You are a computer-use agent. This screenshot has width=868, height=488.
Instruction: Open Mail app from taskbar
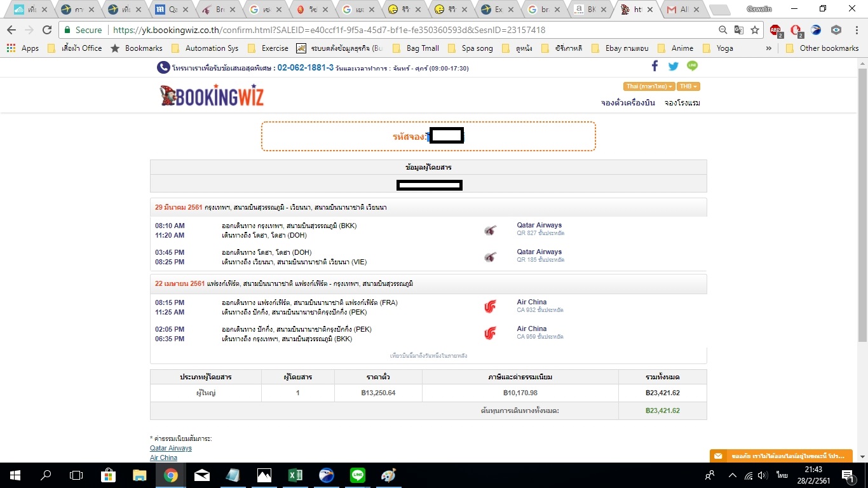pos(201,475)
